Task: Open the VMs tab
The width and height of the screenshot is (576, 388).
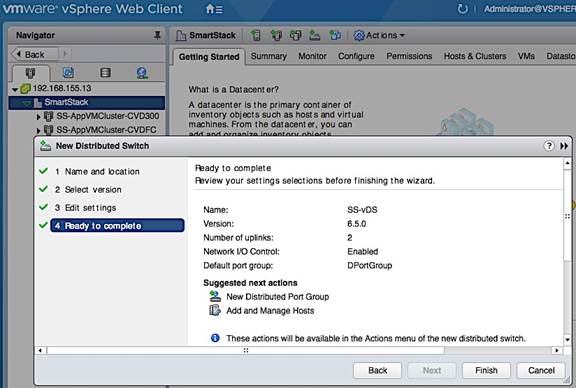Action: click(x=526, y=56)
